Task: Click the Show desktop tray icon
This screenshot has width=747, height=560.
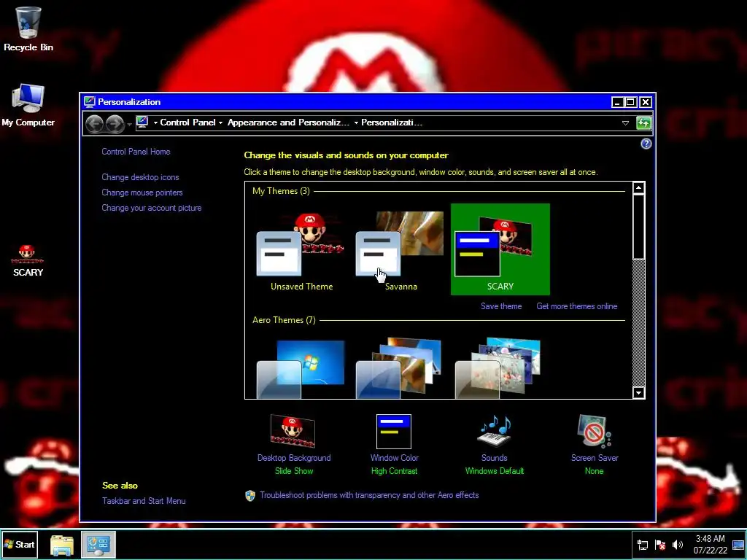Action: point(738,545)
